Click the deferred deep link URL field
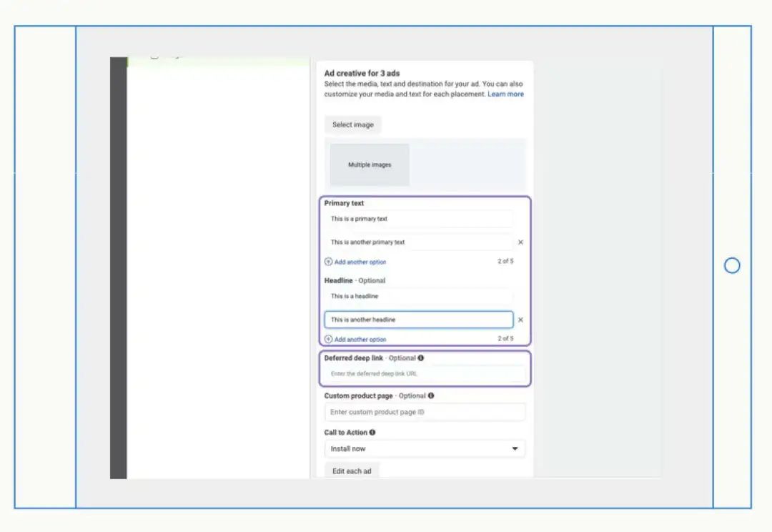Viewport: 772px width, 532px height. tap(425, 374)
